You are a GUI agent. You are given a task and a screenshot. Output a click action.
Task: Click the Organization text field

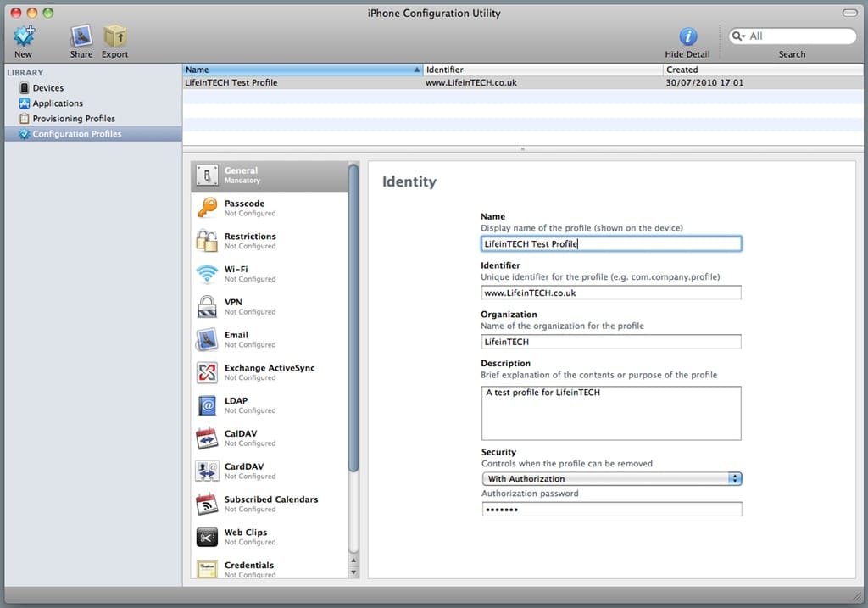(x=611, y=342)
